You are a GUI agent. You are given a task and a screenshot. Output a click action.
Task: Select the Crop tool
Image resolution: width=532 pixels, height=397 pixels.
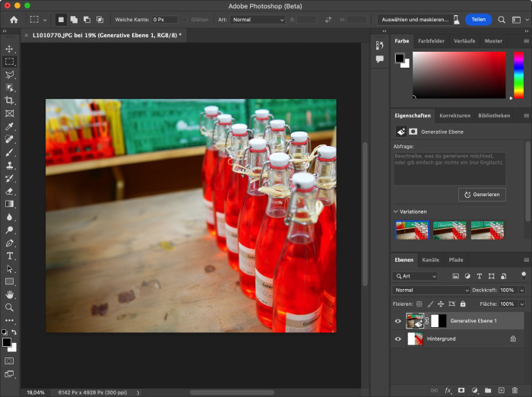click(x=9, y=100)
